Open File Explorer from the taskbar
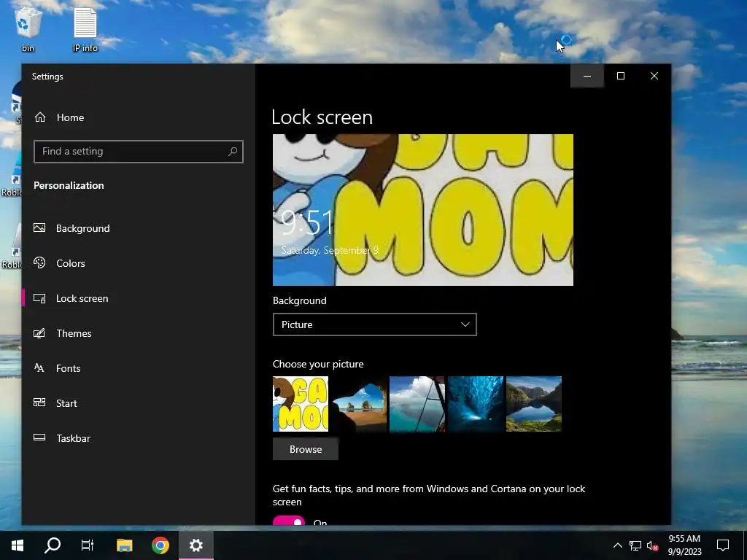This screenshot has height=560, width=747. pos(124,545)
